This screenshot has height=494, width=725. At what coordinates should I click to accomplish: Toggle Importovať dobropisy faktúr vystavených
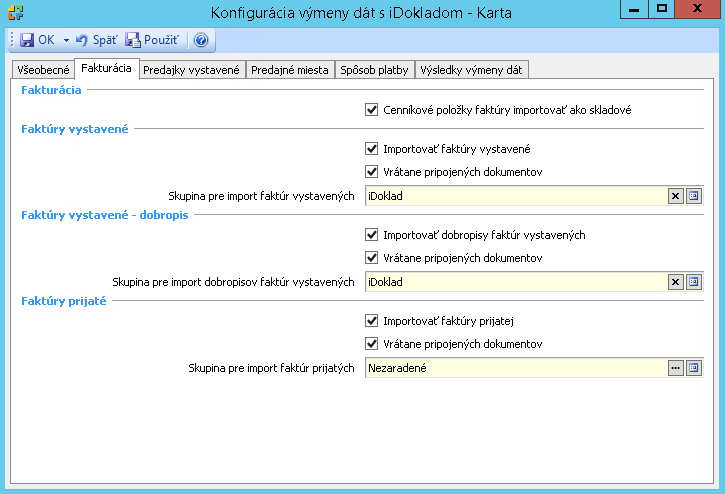(372, 235)
